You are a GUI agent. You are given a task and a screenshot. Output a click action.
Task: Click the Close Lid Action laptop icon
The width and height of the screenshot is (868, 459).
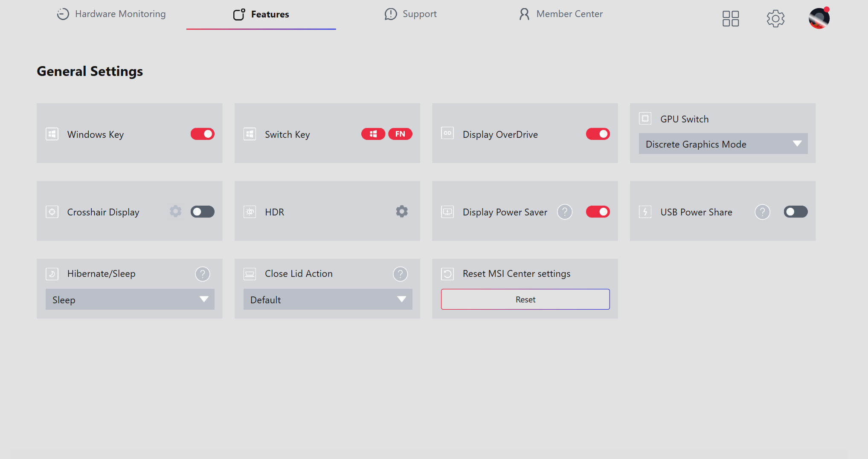(250, 274)
